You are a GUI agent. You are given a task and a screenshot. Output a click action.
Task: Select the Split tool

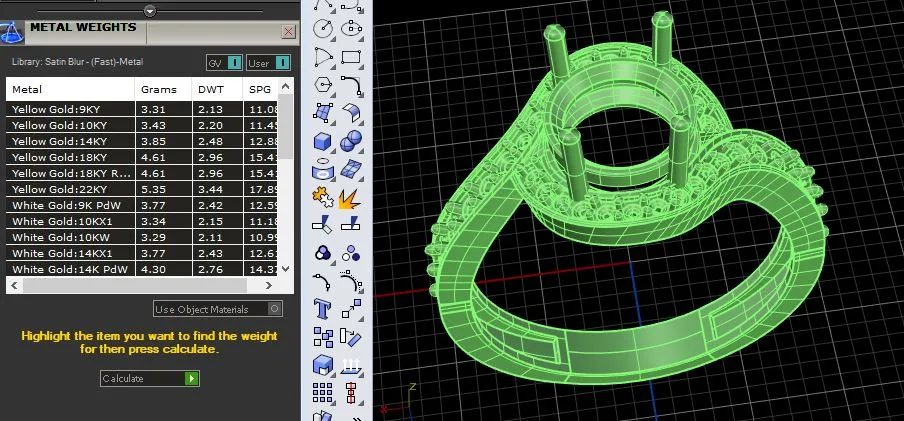pyautogui.click(x=352, y=225)
